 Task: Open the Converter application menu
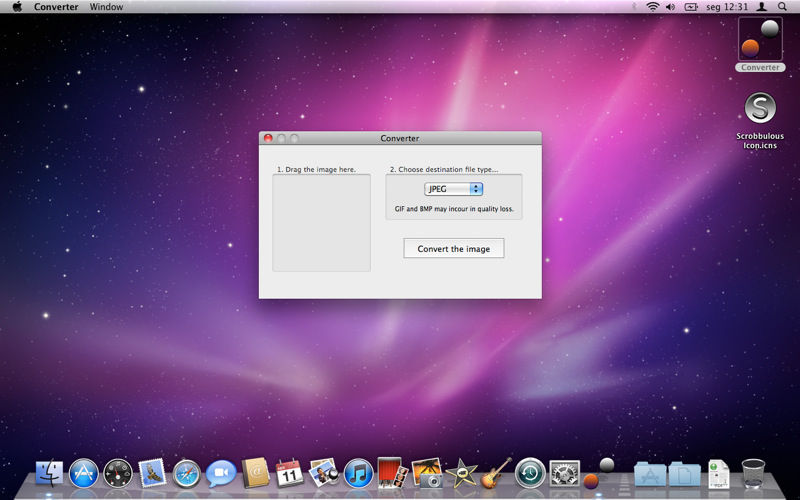click(56, 7)
